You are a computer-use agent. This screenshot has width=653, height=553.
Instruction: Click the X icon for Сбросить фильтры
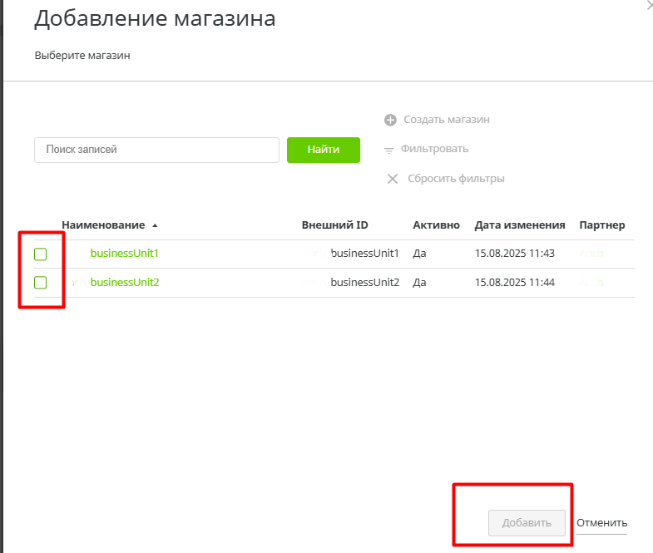coord(392,179)
